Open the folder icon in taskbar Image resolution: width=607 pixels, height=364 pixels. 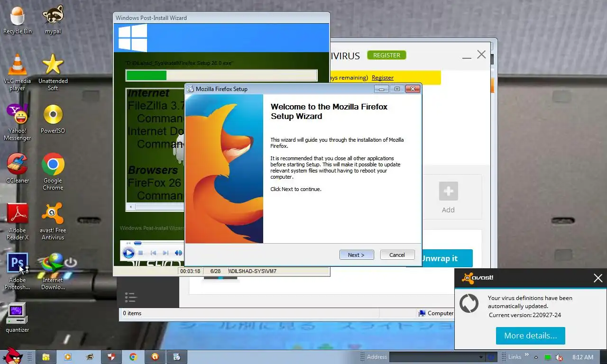click(x=46, y=357)
